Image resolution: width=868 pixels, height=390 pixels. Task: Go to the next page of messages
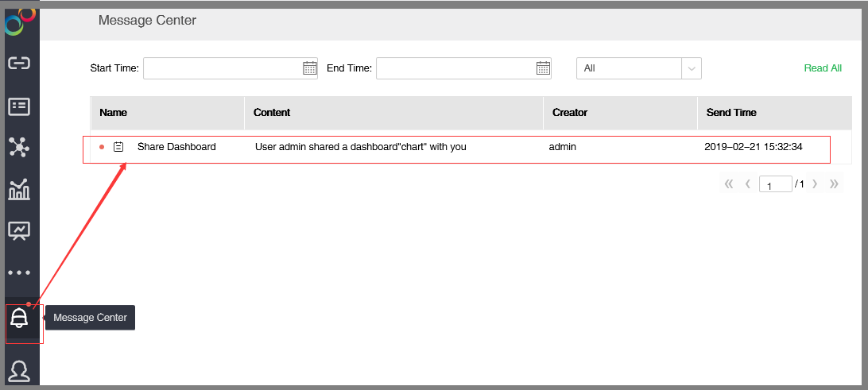click(x=815, y=184)
